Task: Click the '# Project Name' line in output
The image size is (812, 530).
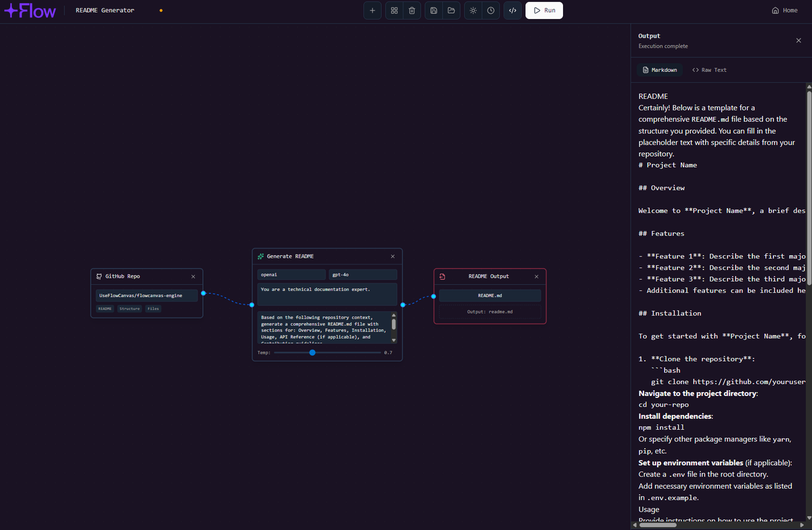Action: click(x=668, y=165)
